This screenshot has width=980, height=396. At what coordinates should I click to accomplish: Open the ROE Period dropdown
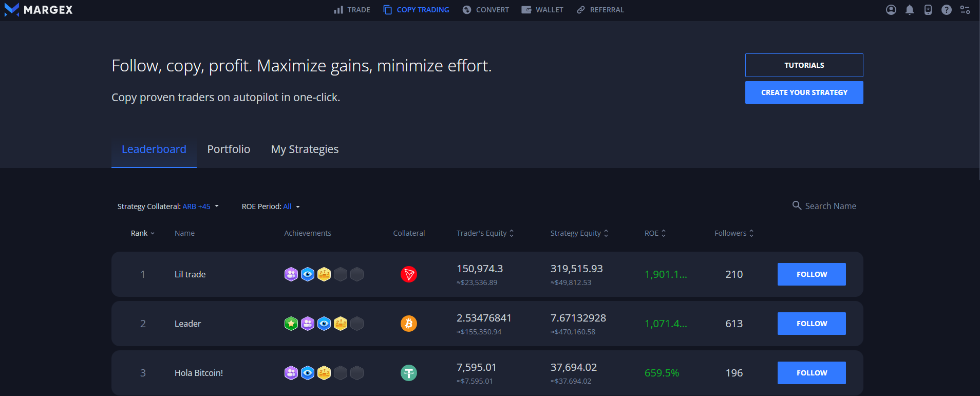click(271, 206)
